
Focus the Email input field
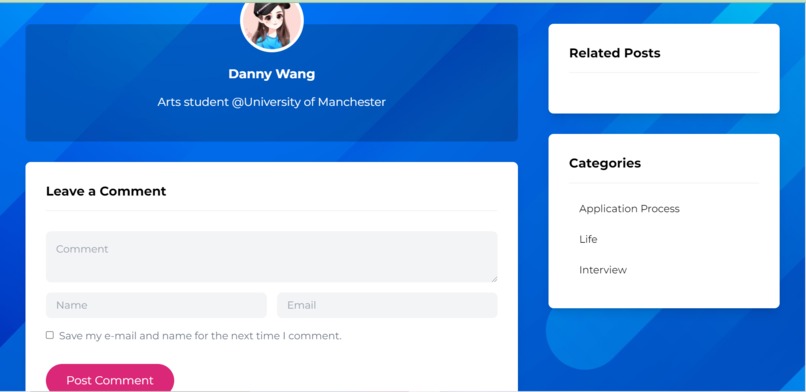(387, 305)
